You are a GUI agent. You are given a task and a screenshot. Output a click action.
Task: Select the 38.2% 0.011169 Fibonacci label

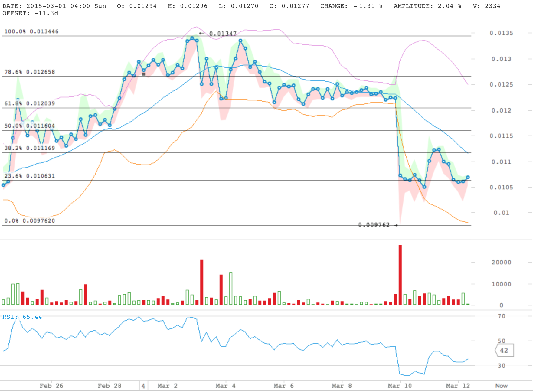coord(30,148)
